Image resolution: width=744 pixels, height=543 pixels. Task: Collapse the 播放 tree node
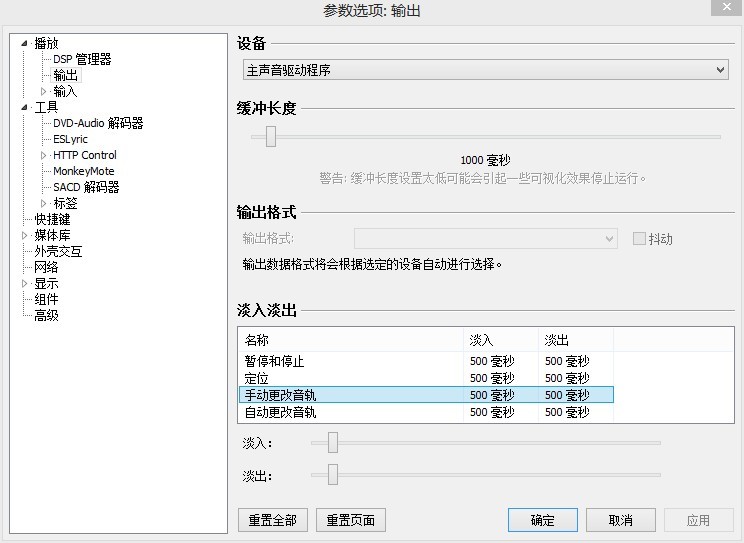pyautogui.click(x=24, y=43)
